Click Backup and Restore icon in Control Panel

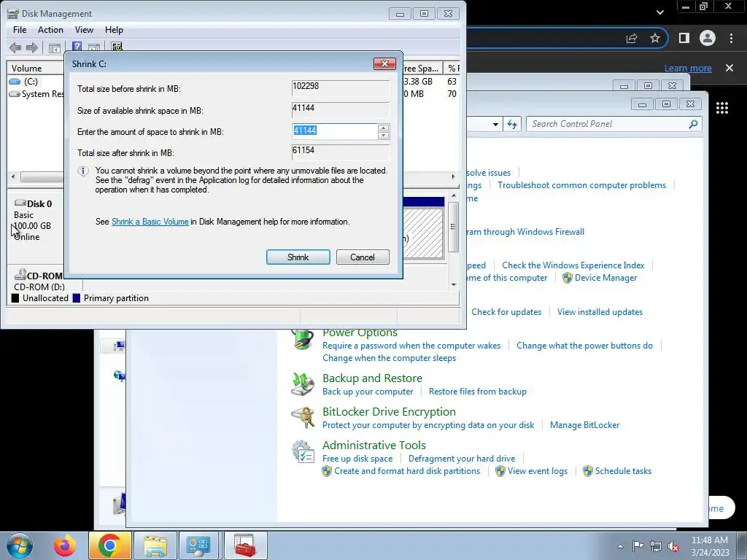point(303,384)
